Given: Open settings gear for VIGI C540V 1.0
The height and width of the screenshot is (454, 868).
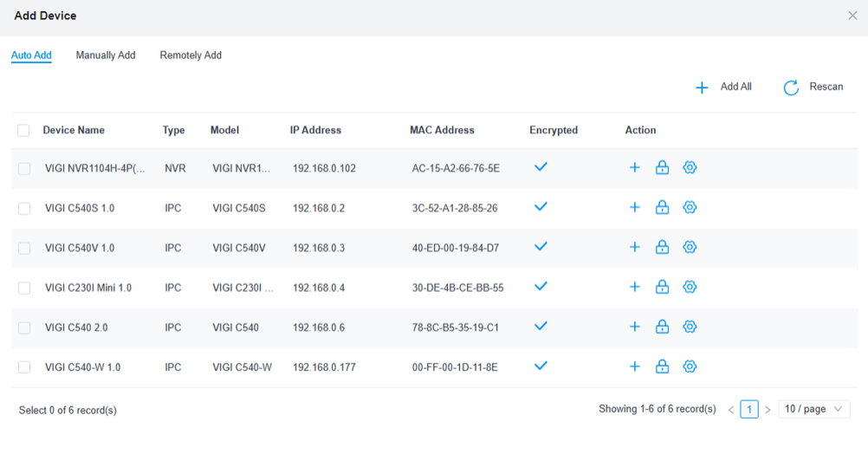Looking at the screenshot, I should (x=690, y=248).
